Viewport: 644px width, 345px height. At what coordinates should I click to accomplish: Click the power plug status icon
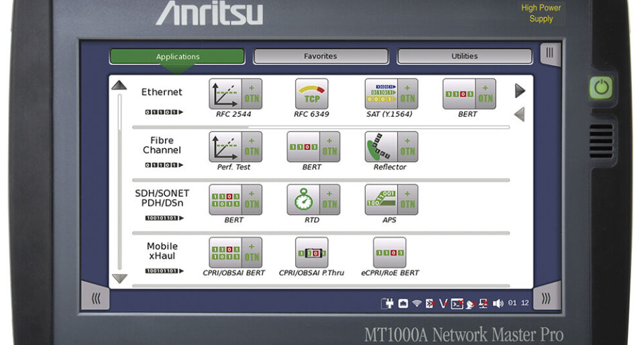pyautogui.click(x=387, y=303)
